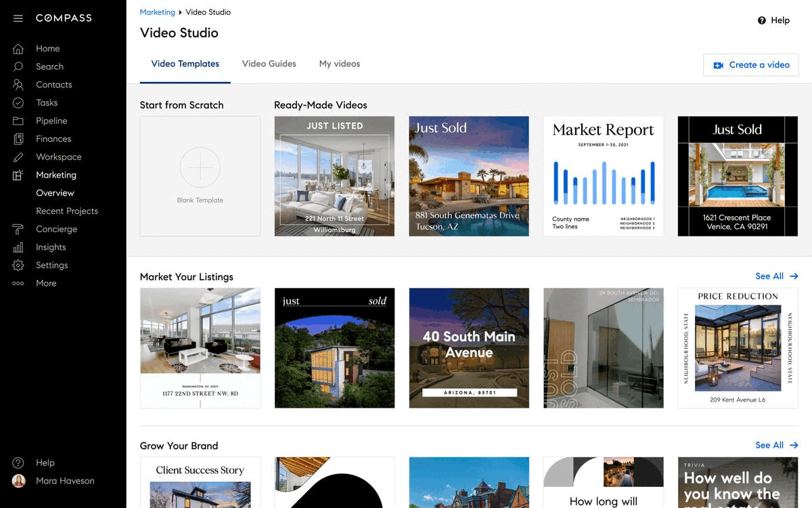Go to Pipeline in the sidebar
The width and height of the screenshot is (812, 508).
pos(51,121)
